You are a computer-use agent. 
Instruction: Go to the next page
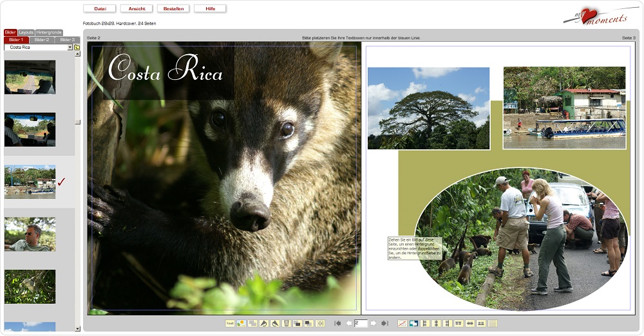pyautogui.click(x=374, y=324)
